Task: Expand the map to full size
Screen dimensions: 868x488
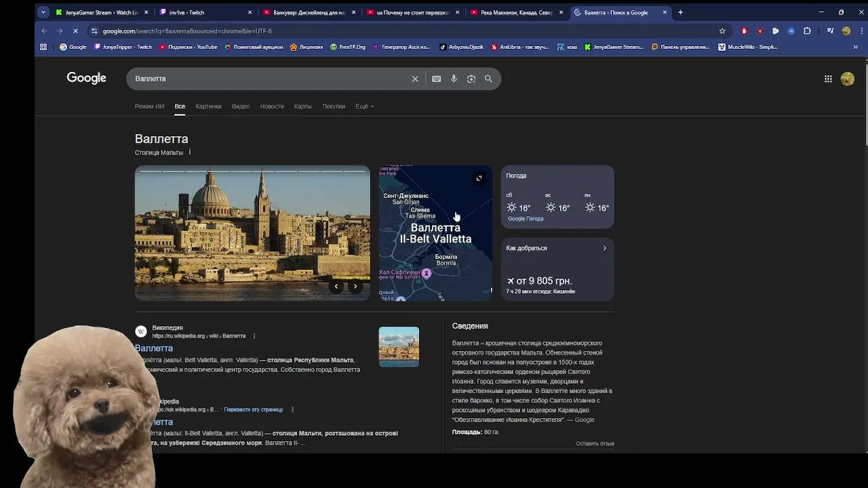Action: (479, 178)
